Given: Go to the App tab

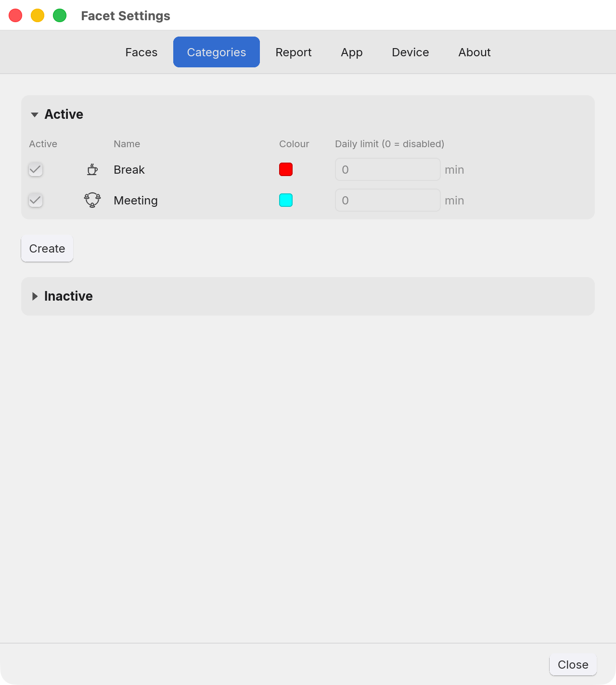Looking at the screenshot, I should [x=352, y=52].
